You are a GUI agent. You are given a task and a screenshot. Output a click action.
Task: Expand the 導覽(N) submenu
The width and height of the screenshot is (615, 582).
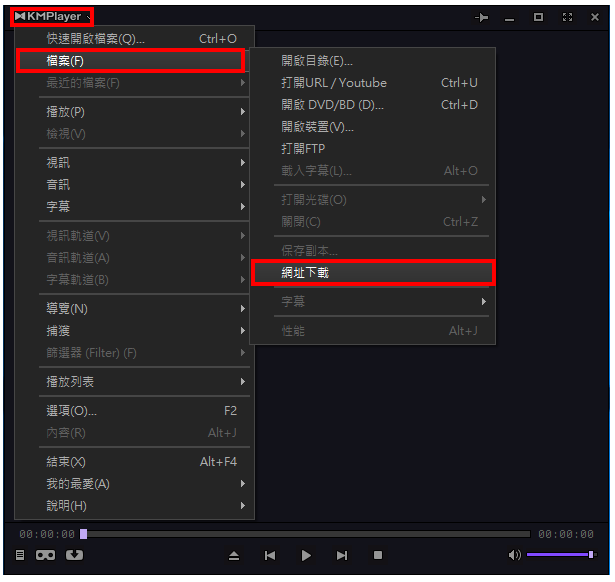click(x=135, y=309)
